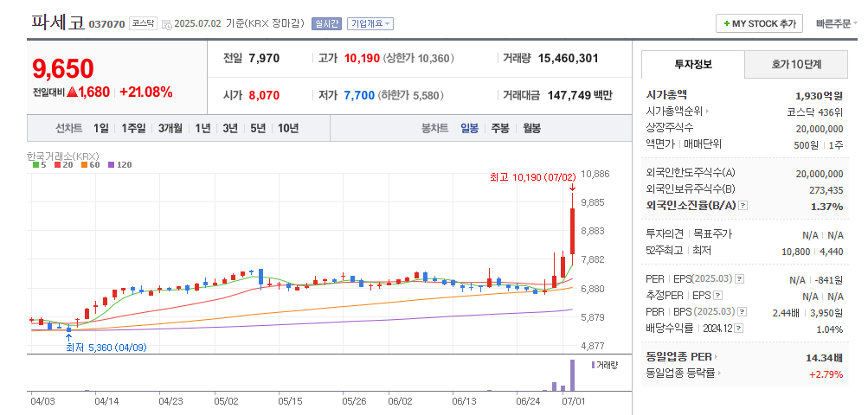Click the +21.08% change percentage
868x415 pixels.
[146, 93]
